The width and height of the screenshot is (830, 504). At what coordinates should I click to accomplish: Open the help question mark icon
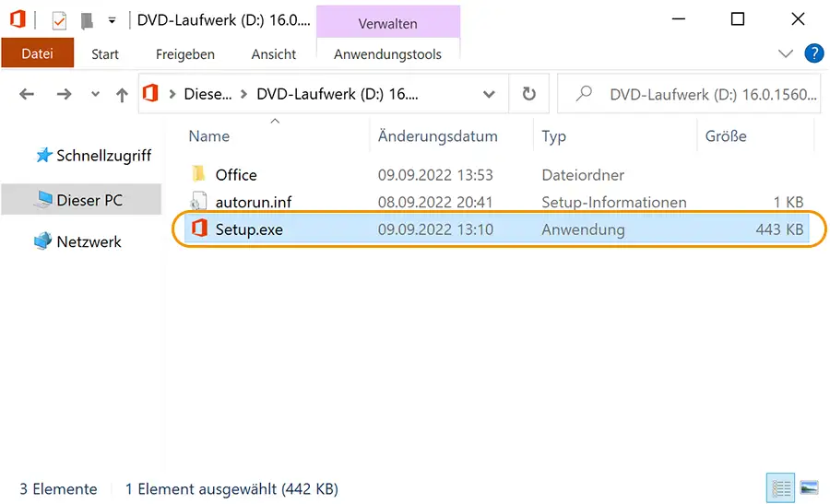pos(813,53)
